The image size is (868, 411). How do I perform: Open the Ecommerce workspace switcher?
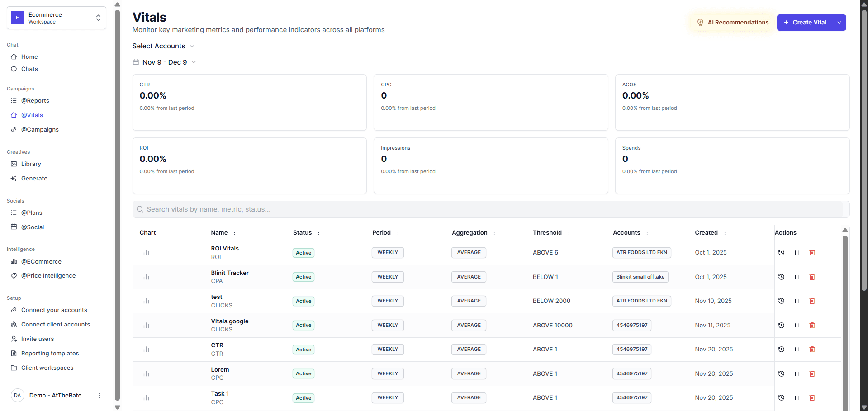(57, 18)
